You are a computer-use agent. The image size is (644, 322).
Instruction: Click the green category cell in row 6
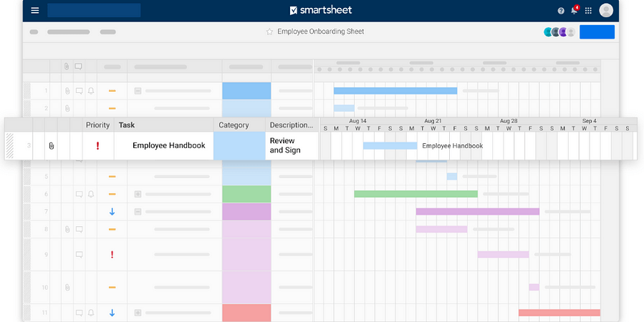coord(246,194)
